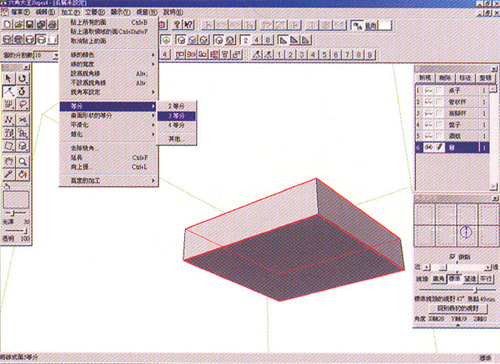Select the cube solid tool
Viewport: 500px width, 364px height.
(x=22, y=146)
